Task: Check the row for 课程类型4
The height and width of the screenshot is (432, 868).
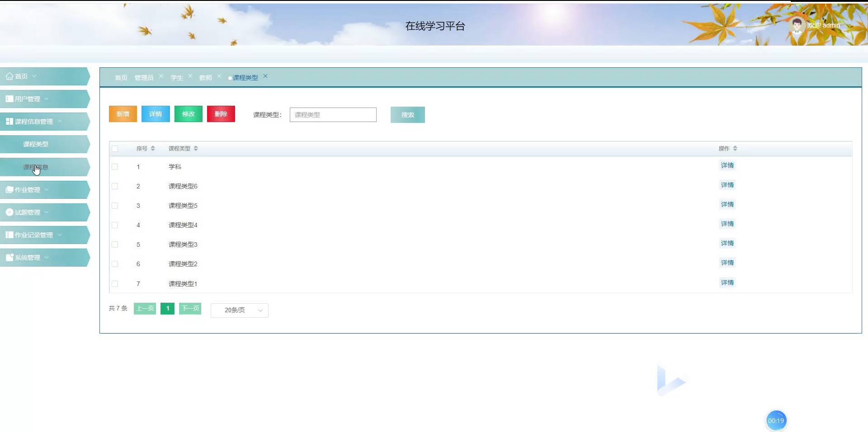Action: [x=115, y=225]
